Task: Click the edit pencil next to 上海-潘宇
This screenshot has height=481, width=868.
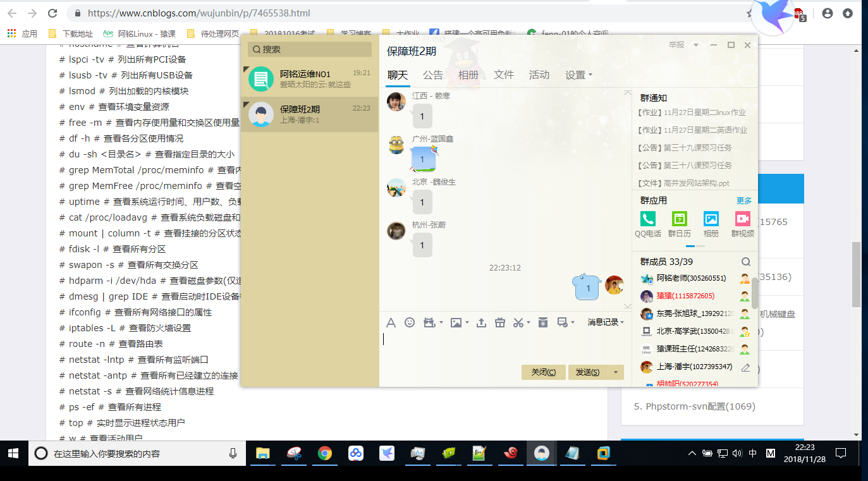Action: pos(745,367)
